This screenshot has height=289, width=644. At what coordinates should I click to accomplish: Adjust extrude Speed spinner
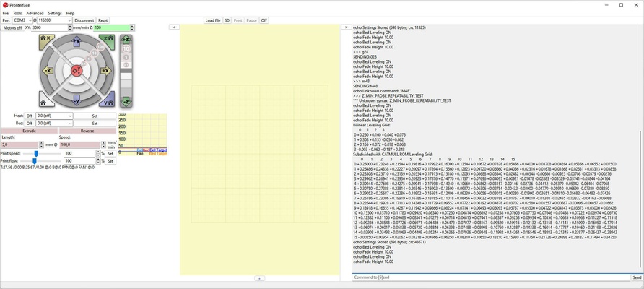click(x=103, y=144)
